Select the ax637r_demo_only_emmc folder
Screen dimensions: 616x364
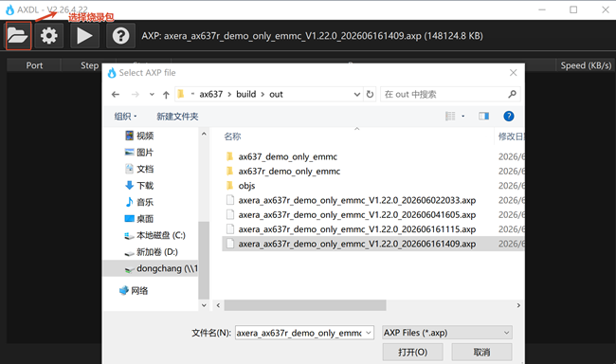point(289,172)
